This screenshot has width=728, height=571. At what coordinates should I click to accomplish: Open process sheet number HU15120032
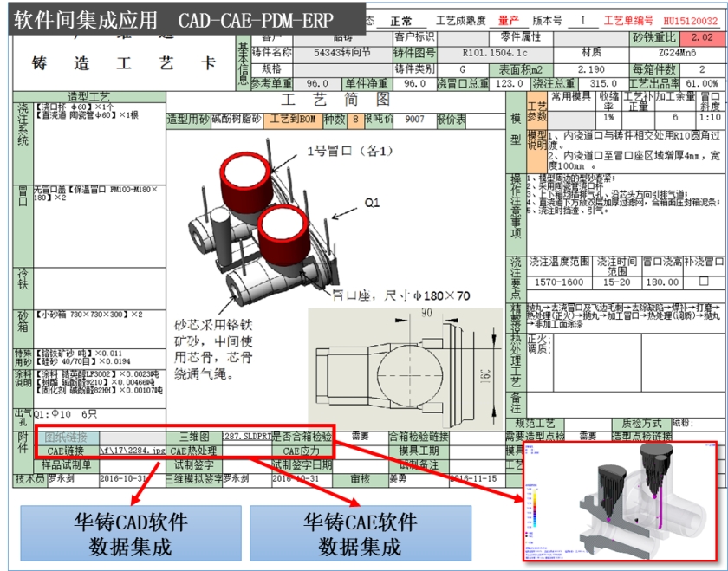[690, 21]
